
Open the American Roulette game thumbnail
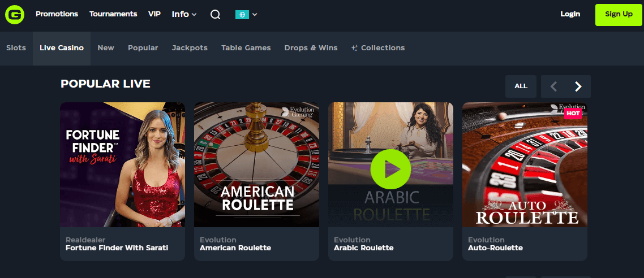pyautogui.click(x=257, y=164)
